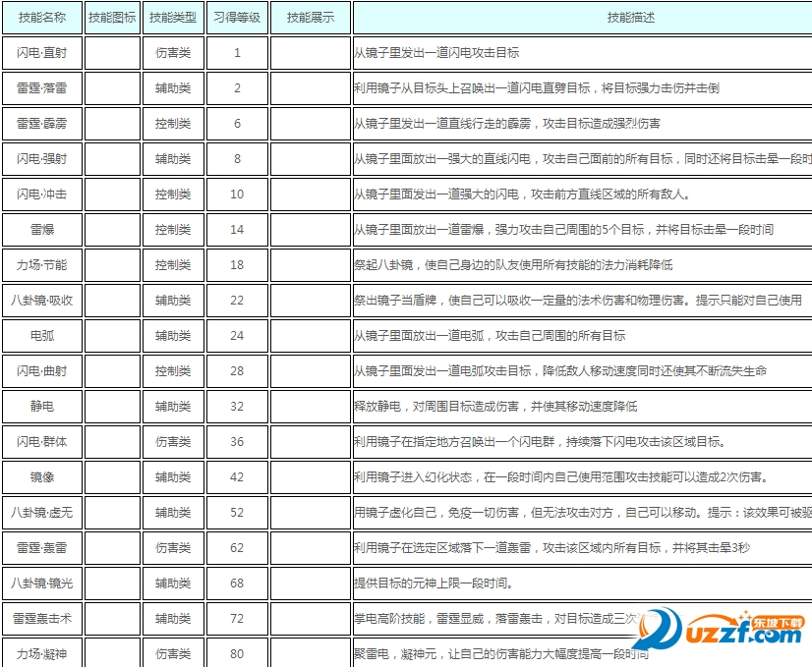Select the 雷霆·霹雳 skill name
812x667 pixels.
point(42,124)
